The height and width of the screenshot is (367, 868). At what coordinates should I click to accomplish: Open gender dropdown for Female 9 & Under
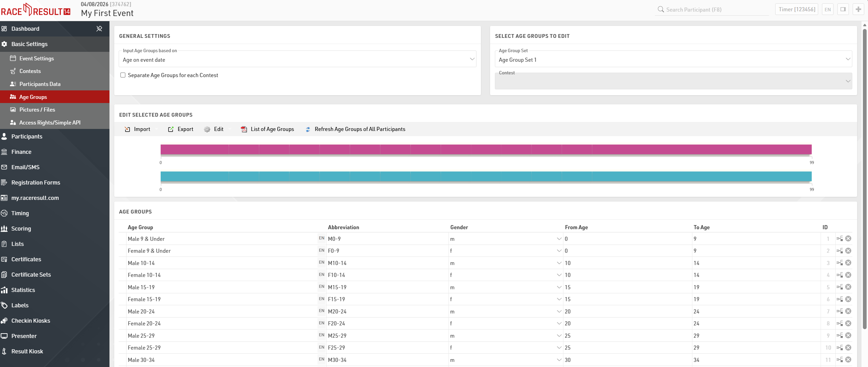(505, 251)
